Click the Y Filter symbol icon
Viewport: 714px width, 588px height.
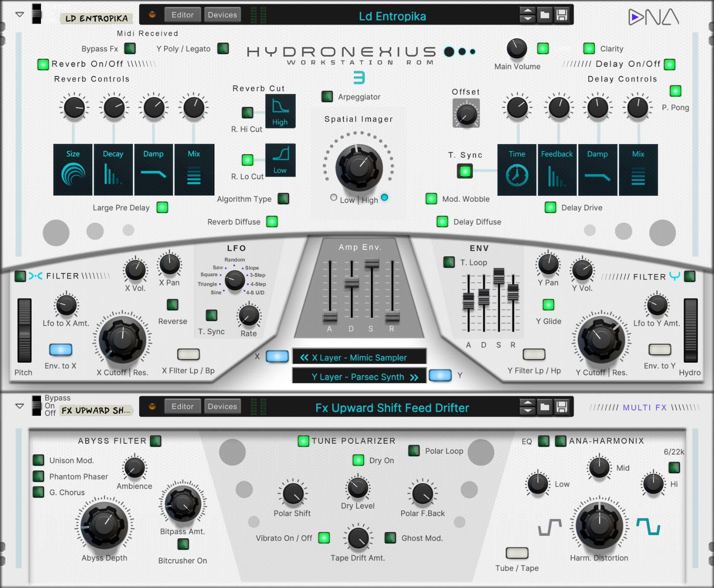point(675,276)
